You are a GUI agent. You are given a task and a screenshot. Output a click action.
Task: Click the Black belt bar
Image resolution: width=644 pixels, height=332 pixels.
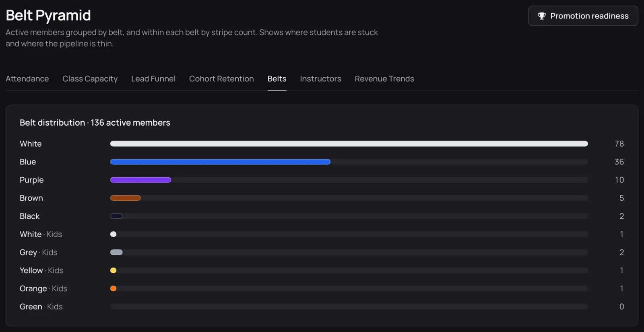coord(116,216)
